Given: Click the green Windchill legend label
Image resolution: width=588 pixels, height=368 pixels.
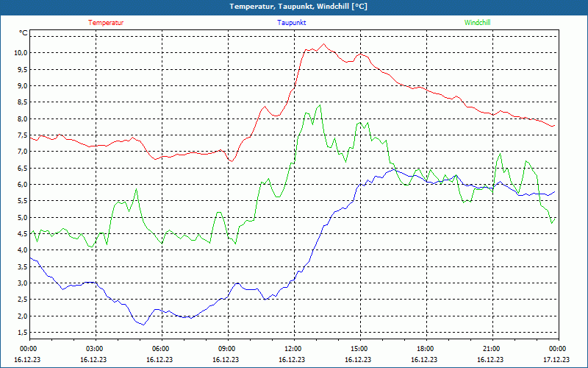Looking at the screenshot, I should coord(477,23).
